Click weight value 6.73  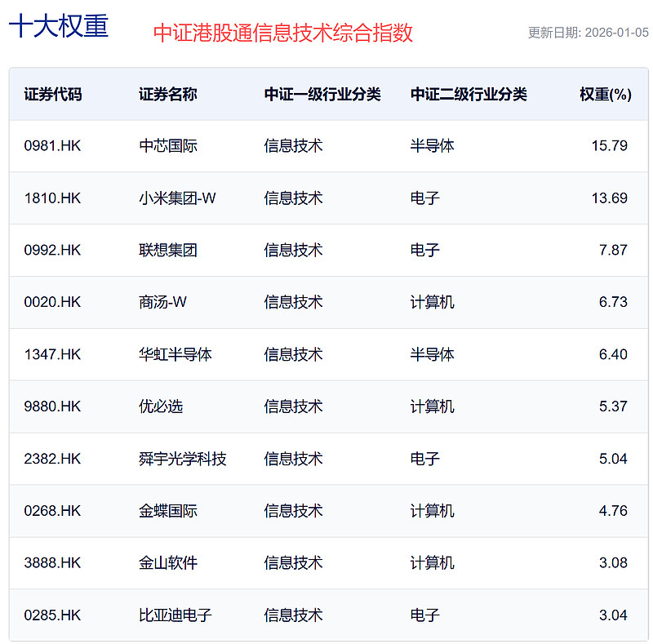coord(613,302)
